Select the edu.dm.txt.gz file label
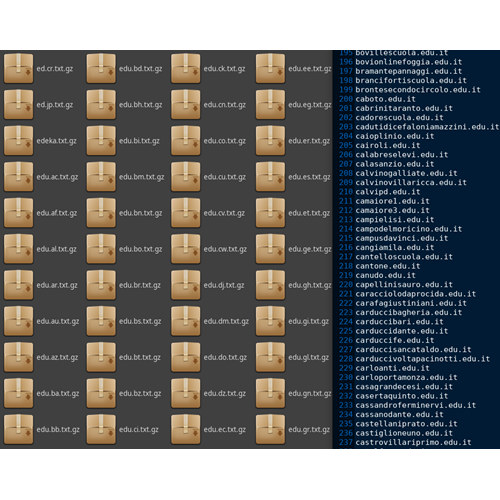This screenshot has width=500, height=500. [x=226, y=321]
